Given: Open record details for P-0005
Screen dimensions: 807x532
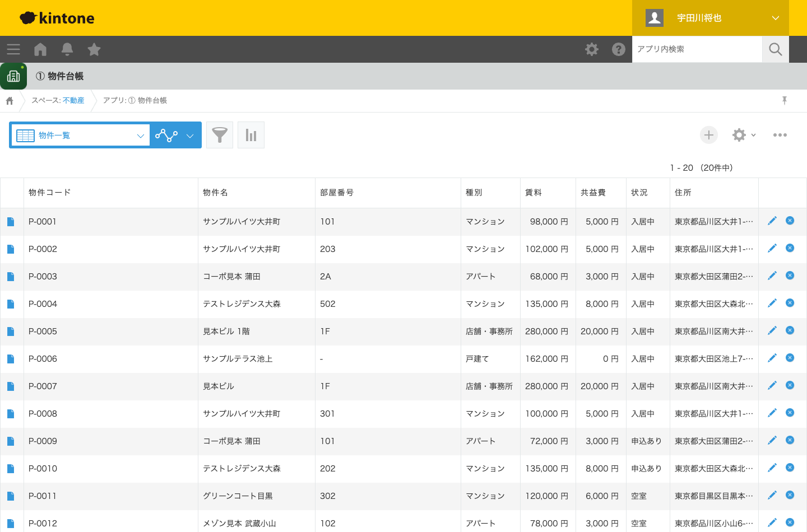Looking at the screenshot, I should tap(11, 332).
